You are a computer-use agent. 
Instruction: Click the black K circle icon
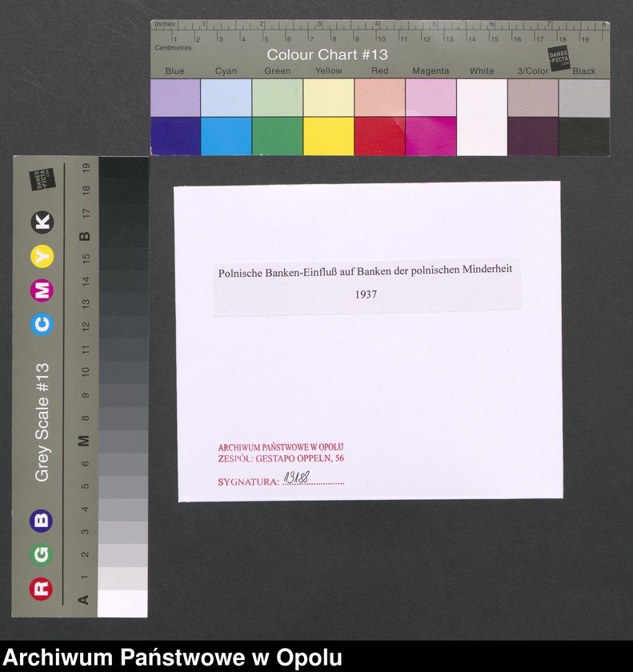[x=42, y=222]
